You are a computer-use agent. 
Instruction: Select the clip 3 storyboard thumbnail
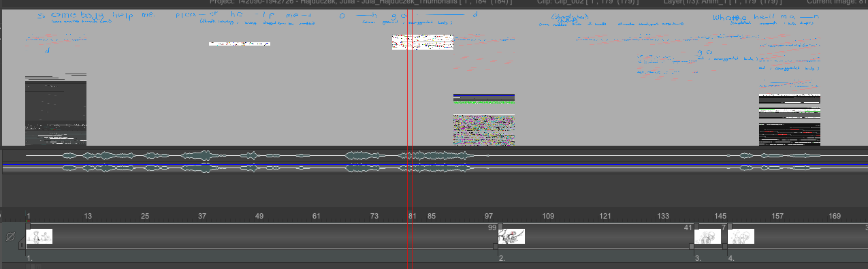pyautogui.click(x=707, y=236)
